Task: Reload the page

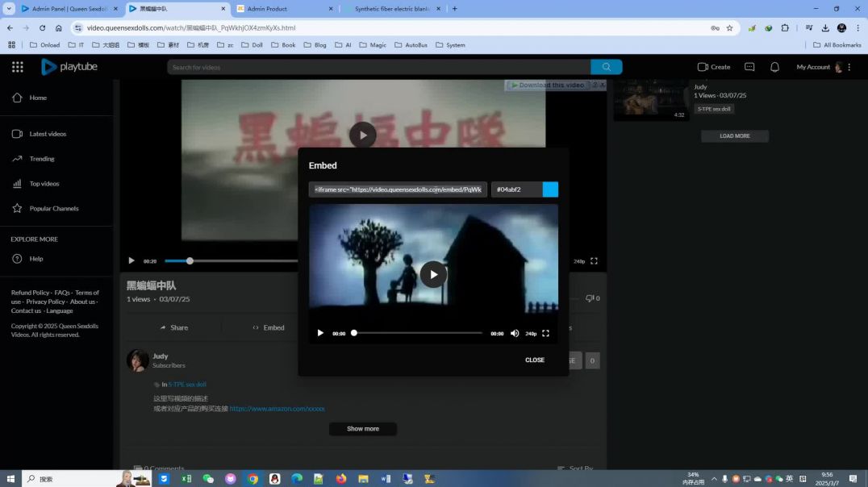Action: click(x=42, y=27)
